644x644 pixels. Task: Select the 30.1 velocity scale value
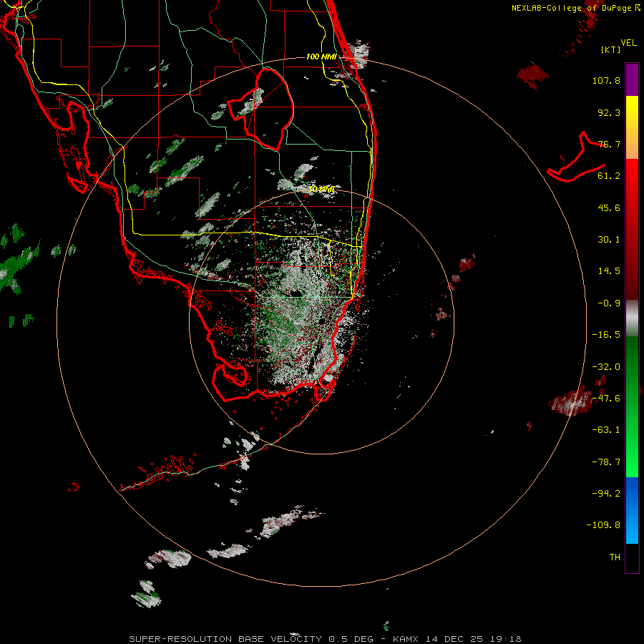pos(609,240)
